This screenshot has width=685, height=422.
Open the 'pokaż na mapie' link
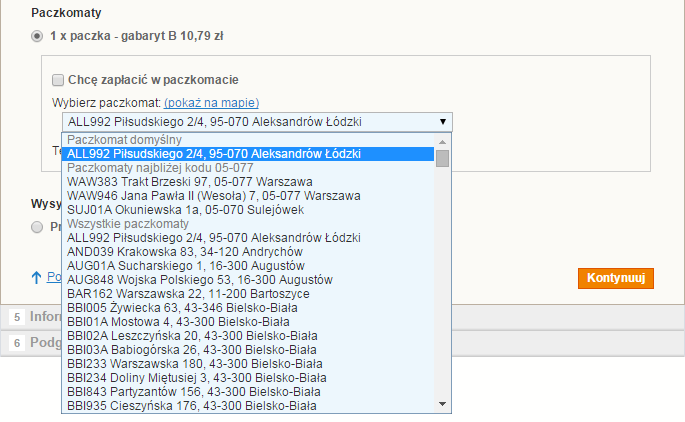(x=211, y=103)
